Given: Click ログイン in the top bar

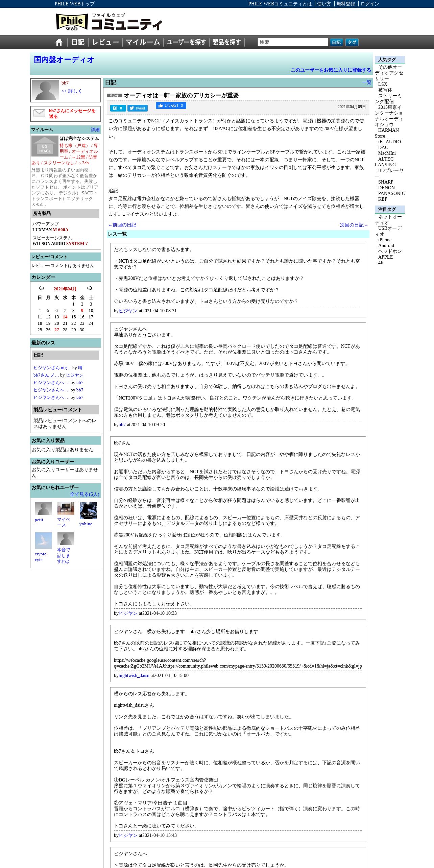Looking at the screenshot, I should point(370,4).
